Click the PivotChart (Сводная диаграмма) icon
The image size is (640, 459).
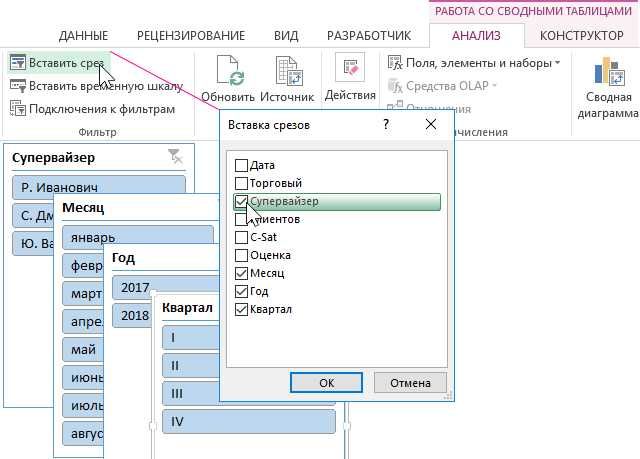tap(609, 71)
